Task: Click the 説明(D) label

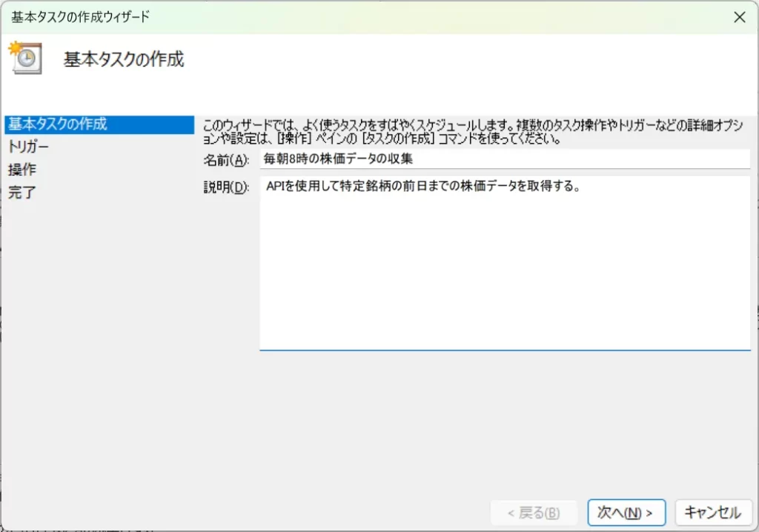Action: pos(226,187)
